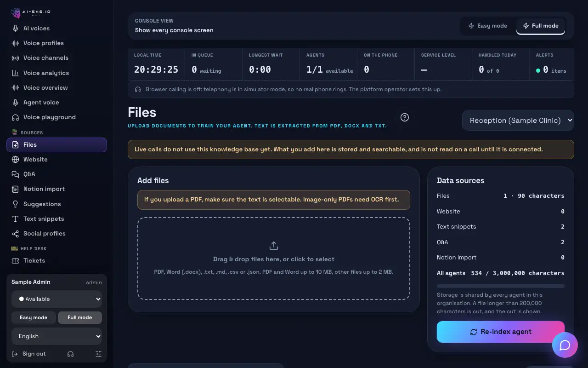
Task: Open the Available status dropdown
Action: click(x=57, y=299)
